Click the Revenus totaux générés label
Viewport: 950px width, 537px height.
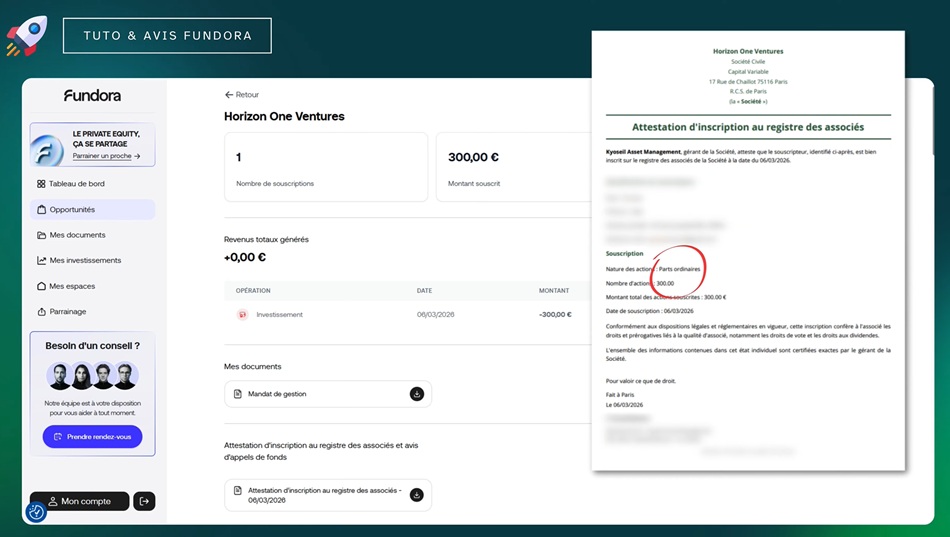pyautogui.click(x=266, y=239)
